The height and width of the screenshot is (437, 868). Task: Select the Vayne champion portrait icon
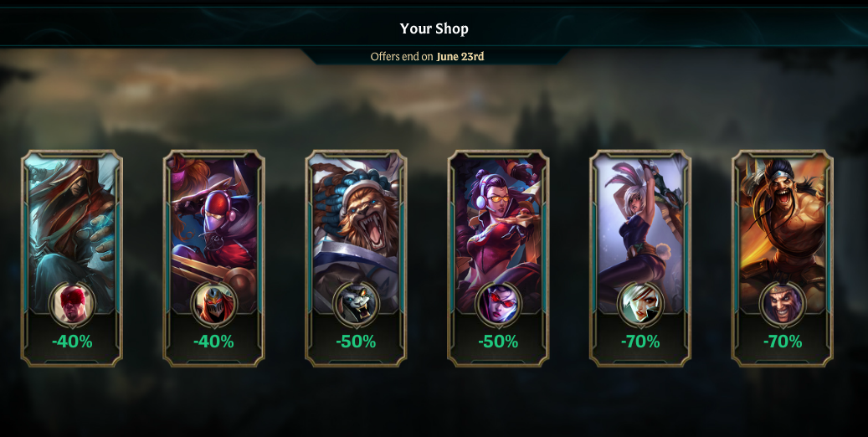point(498,304)
